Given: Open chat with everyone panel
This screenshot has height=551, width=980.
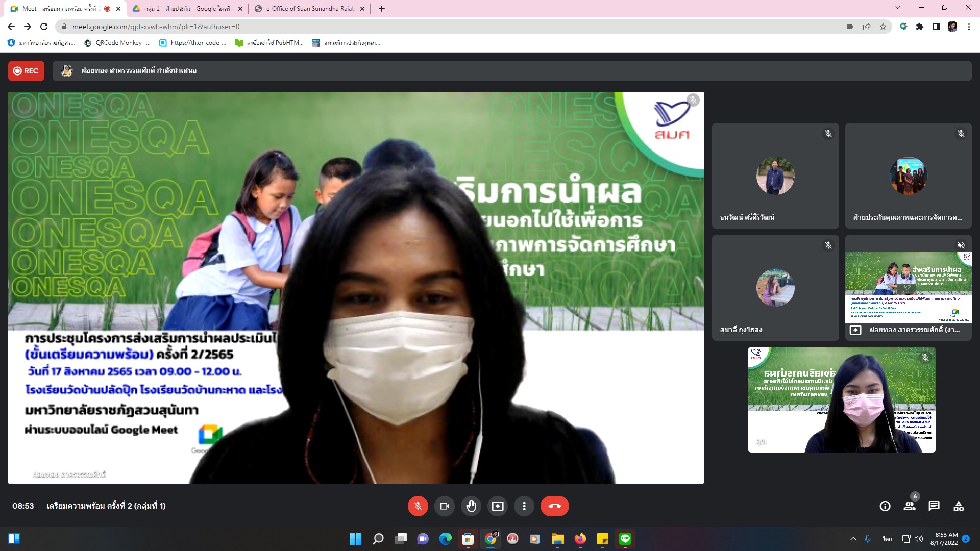Looking at the screenshot, I should 934,506.
